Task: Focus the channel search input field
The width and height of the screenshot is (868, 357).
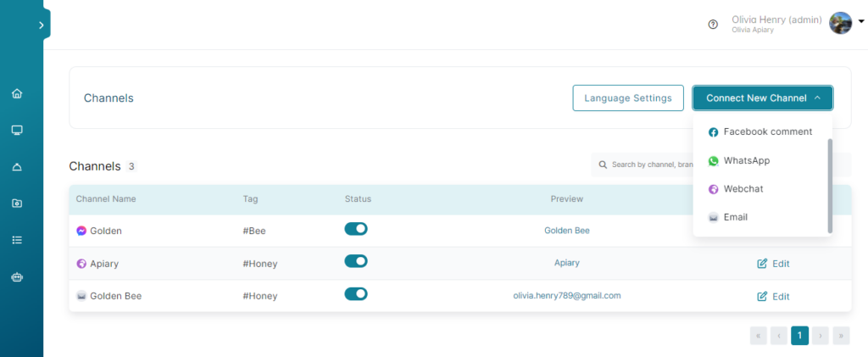Action: pyautogui.click(x=643, y=165)
